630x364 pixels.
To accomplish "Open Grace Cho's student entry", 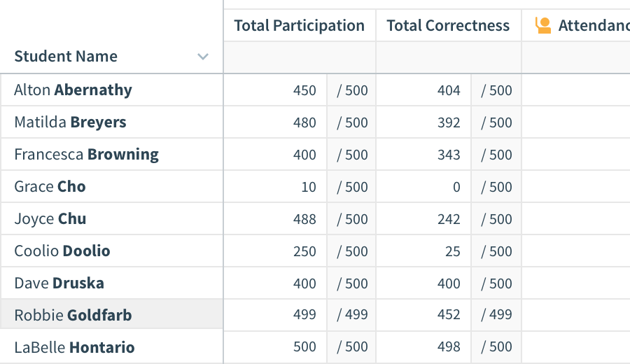I will pos(50,186).
